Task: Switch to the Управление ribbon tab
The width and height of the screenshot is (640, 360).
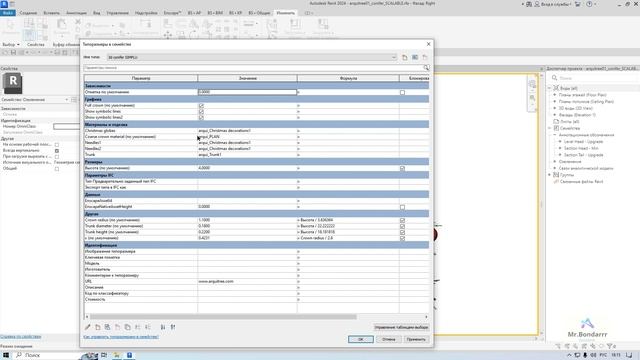Action: point(118,13)
